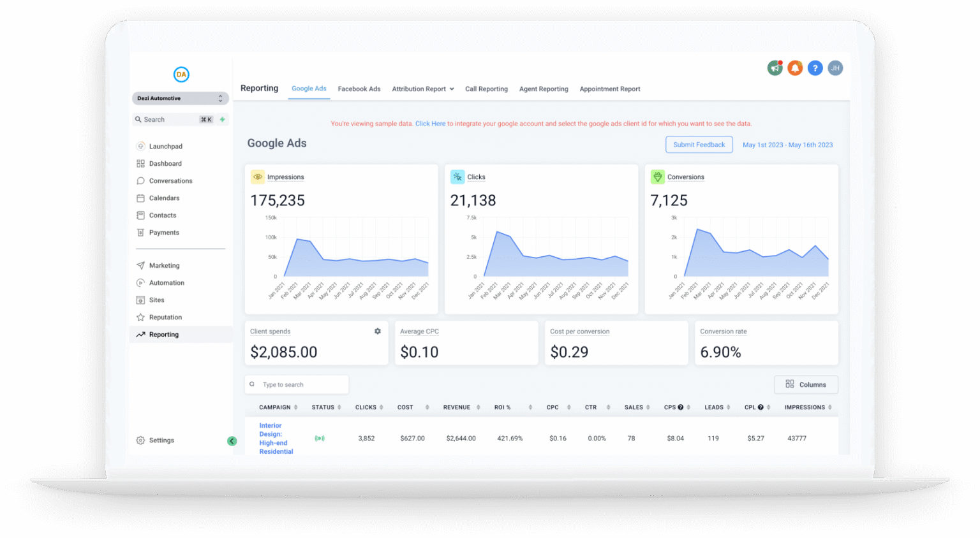
Task: Sort table by REVENUE column
Action: pos(461,407)
